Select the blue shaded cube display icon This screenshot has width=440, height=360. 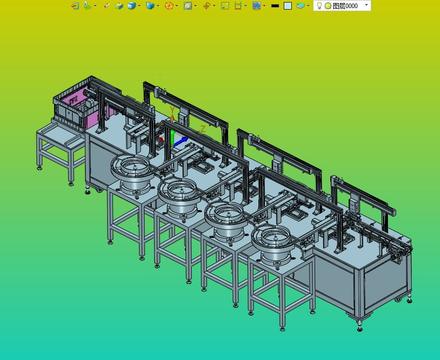coord(132,6)
